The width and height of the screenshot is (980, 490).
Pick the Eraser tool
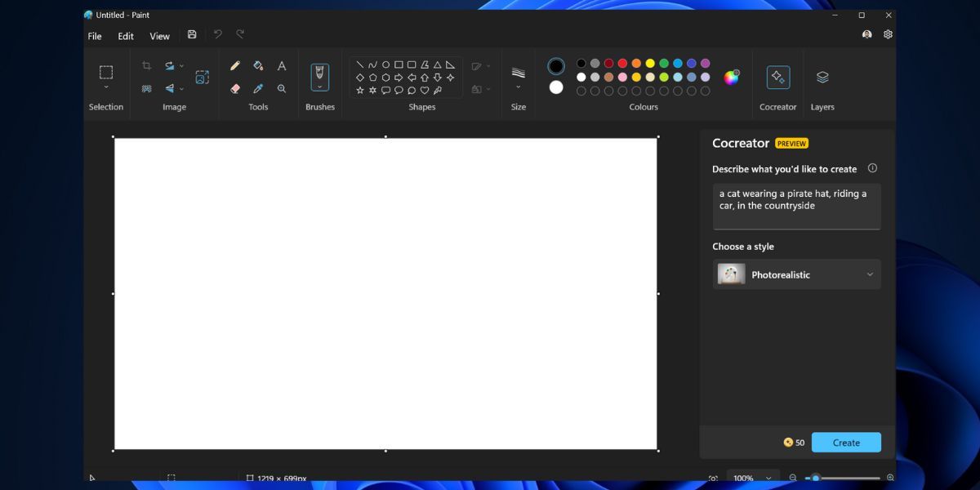coord(236,89)
